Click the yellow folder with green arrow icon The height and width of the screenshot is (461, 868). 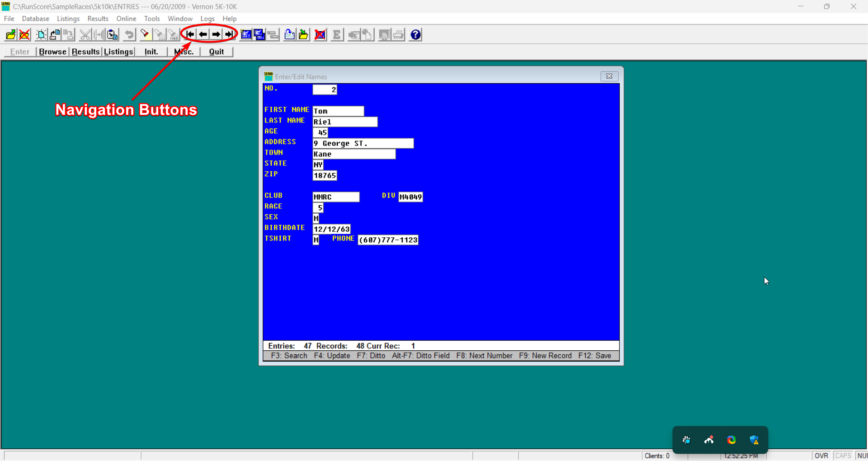coord(304,35)
